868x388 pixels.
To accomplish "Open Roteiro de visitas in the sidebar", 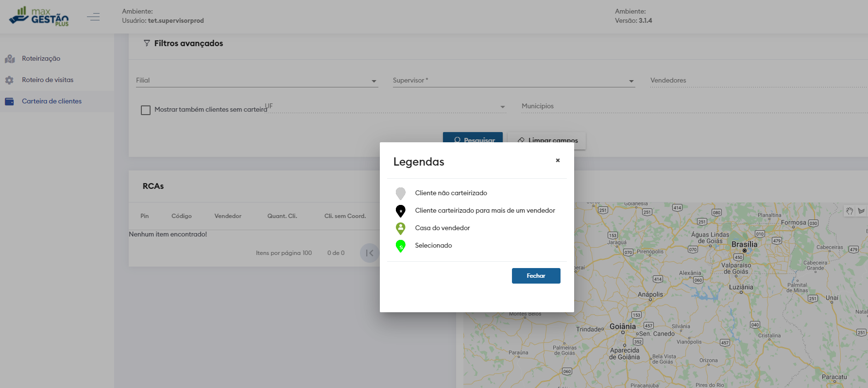I will point(48,80).
